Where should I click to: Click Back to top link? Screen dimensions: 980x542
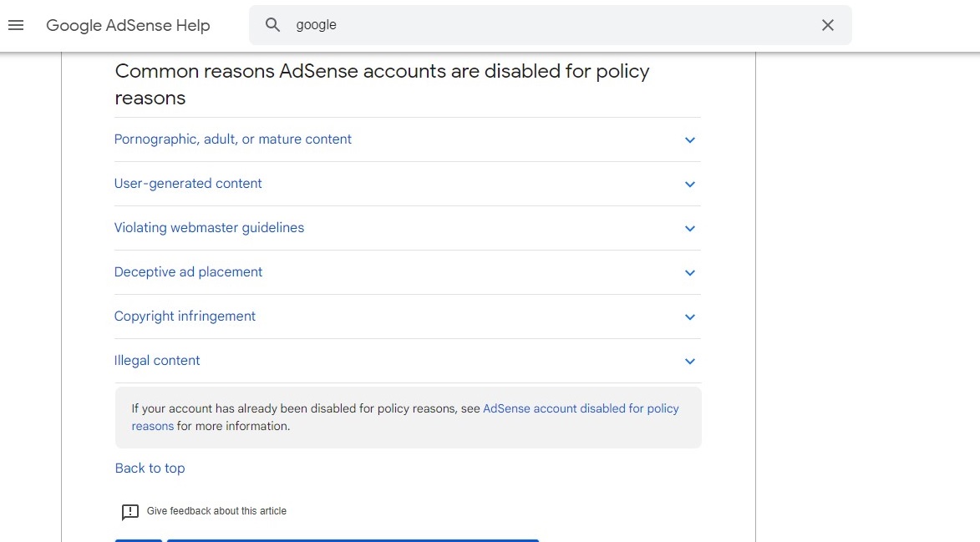(x=150, y=469)
